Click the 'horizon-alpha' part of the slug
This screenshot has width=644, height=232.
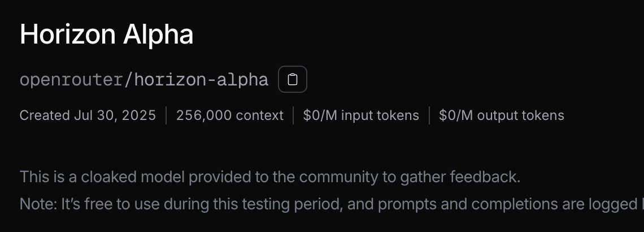(201, 80)
